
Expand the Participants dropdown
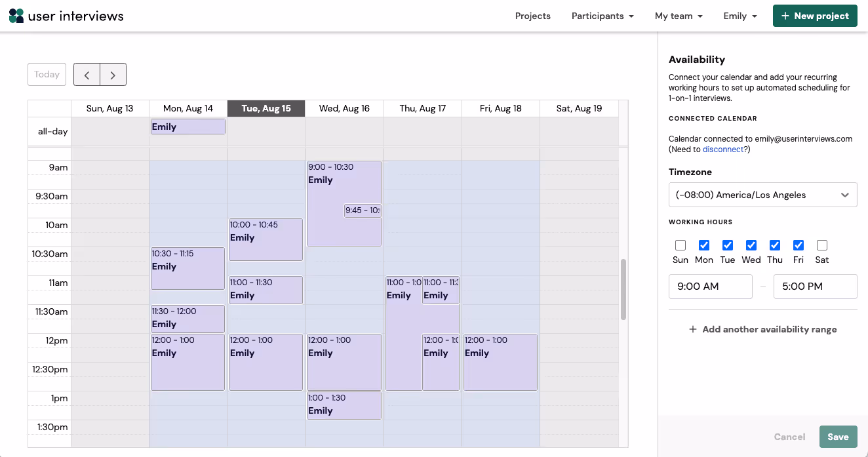tap(602, 16)
